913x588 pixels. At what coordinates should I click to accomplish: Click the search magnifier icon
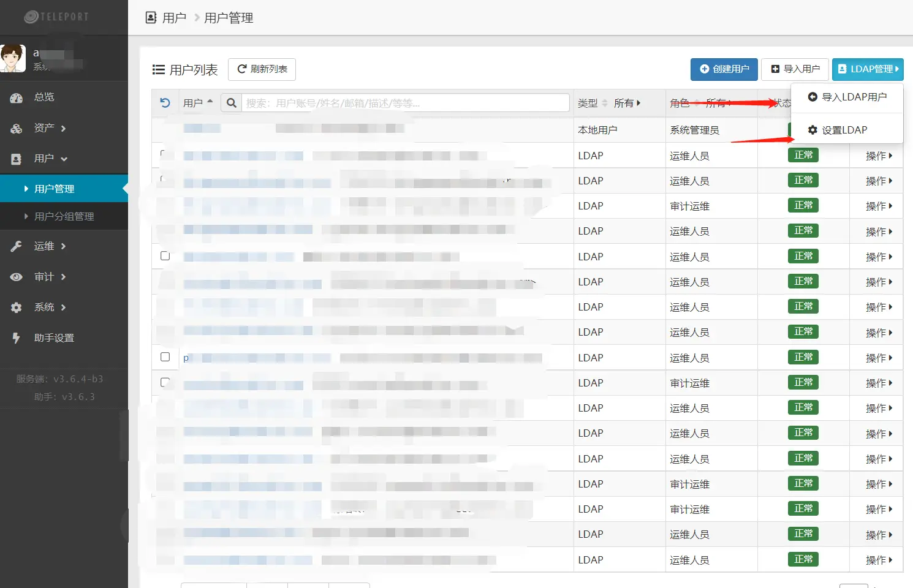point(232,103)
